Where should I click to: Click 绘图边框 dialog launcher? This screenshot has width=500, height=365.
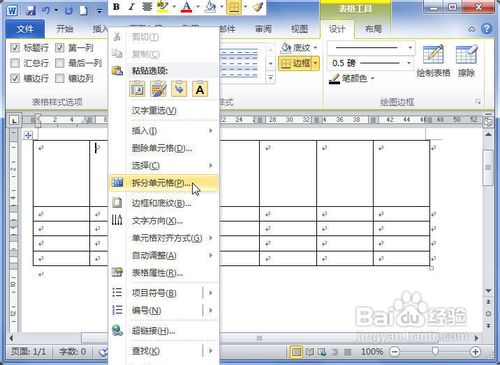click(x=478, y=102)
